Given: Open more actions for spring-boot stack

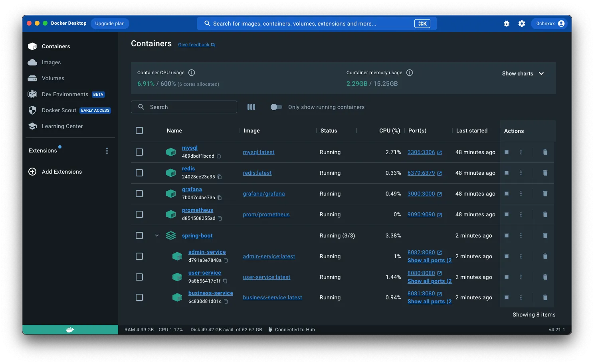Looking at the screenshot, I should point(521,235).
